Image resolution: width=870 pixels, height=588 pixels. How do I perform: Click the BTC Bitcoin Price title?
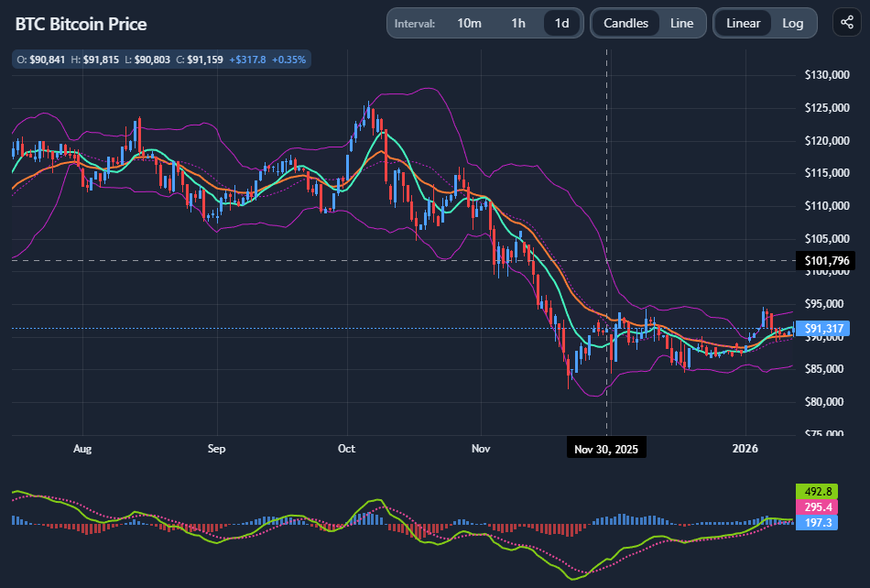(x=81, y=24)
